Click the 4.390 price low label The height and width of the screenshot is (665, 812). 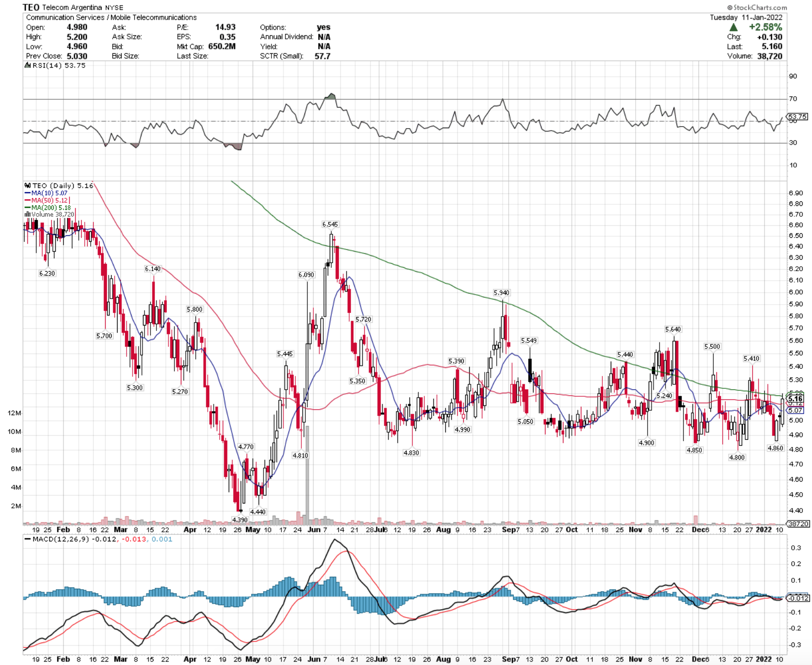tap(240, 519)
